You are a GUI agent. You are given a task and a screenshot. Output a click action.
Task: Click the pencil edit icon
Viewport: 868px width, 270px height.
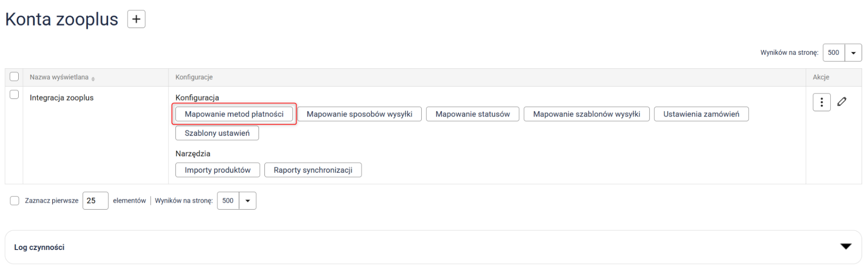(842, 102)
